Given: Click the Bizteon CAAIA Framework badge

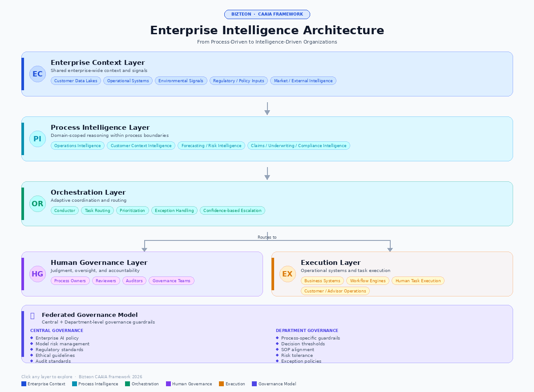Looking at the screenshot, I should pos(267,14).
